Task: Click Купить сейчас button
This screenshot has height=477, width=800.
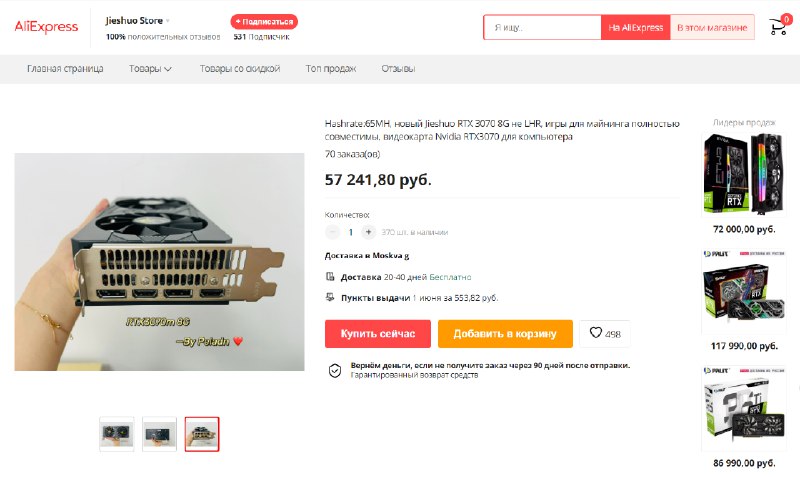Action: tap(378, 334)
